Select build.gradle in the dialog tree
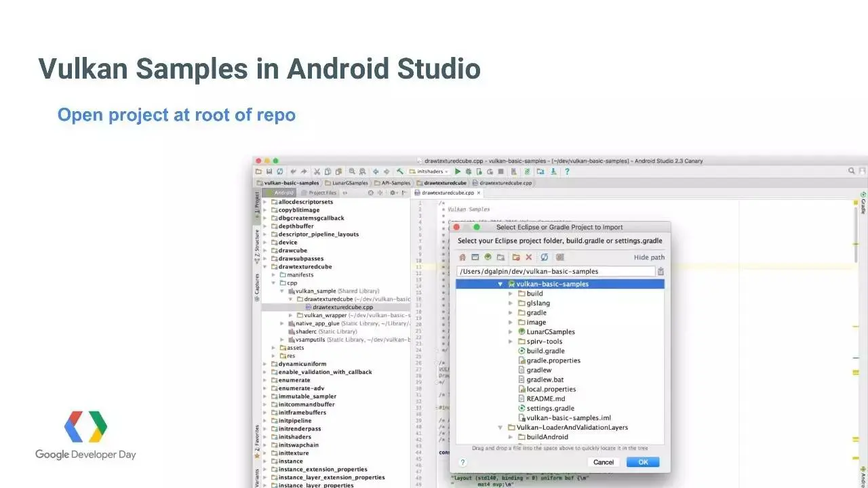 541,351
